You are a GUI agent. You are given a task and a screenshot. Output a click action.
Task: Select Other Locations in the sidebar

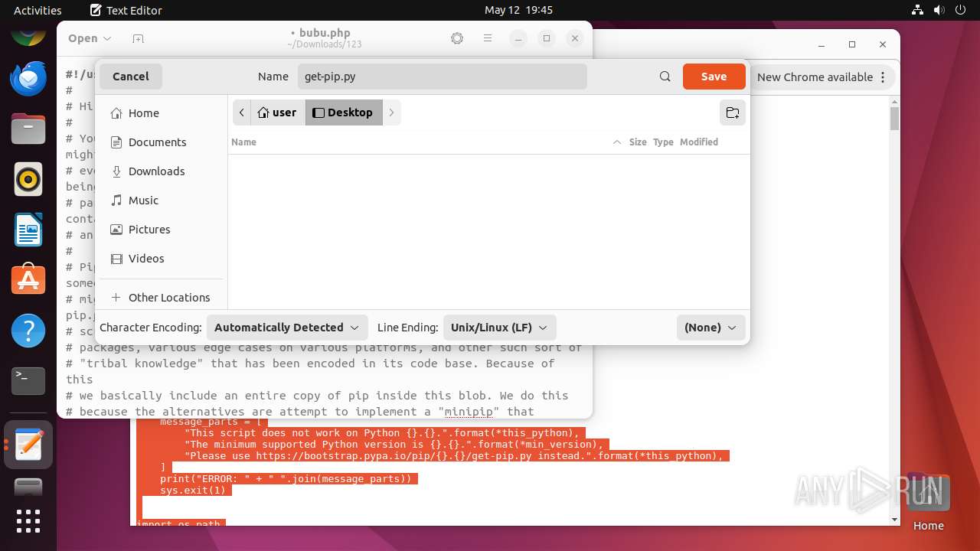click(x=161, y=298)
